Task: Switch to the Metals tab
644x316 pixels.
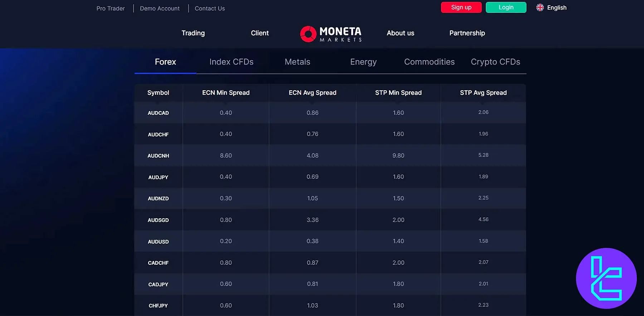Action: [x=297, y=62]
